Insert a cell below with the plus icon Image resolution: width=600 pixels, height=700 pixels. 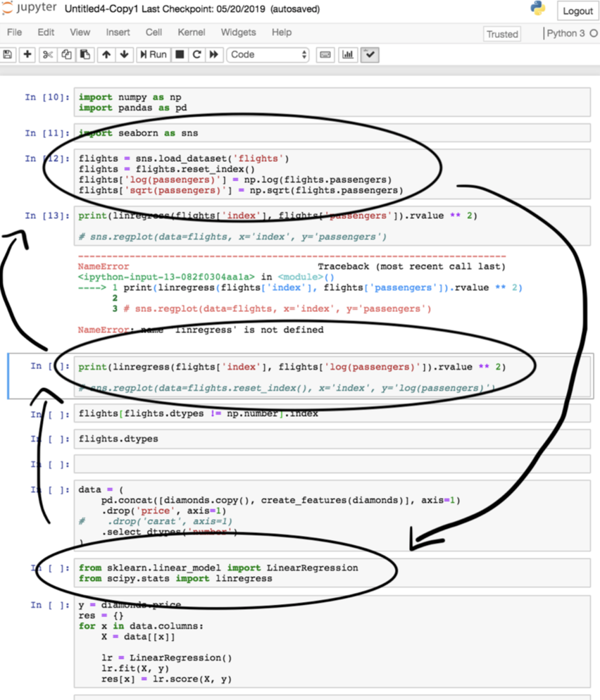click(27, 54)
